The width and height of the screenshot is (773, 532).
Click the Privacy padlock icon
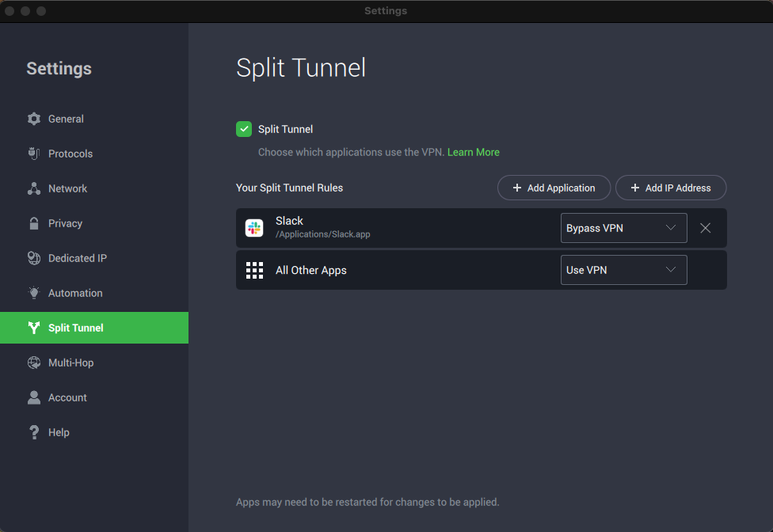pos(33,223)
